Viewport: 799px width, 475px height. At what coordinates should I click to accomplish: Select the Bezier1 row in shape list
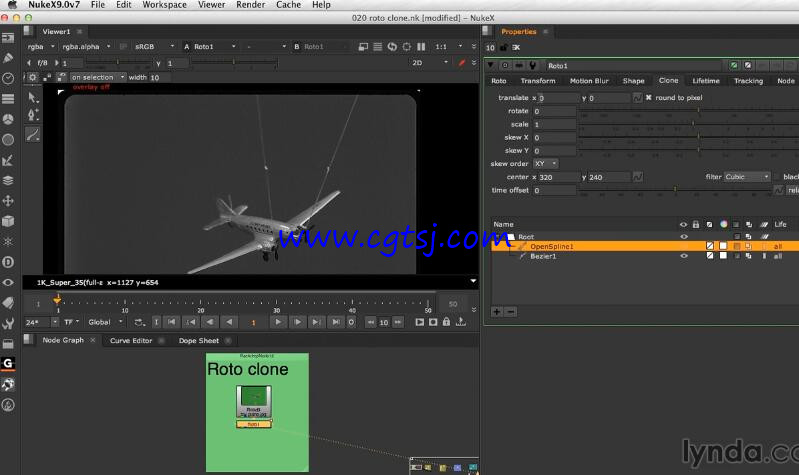tap(646, 256)
